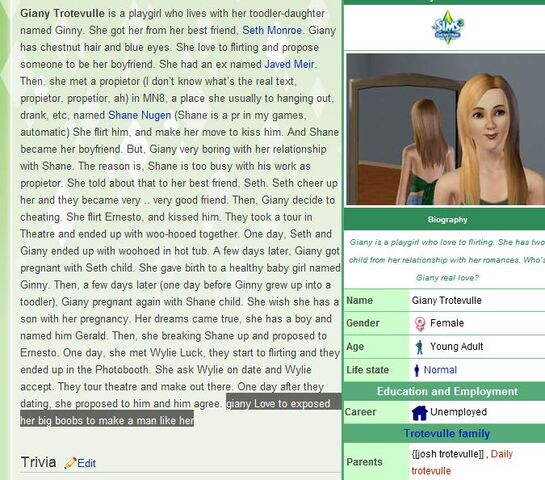Follow the Shane Nugen link
This screenshot has width=545, height=480.
(x=139, y=115)
